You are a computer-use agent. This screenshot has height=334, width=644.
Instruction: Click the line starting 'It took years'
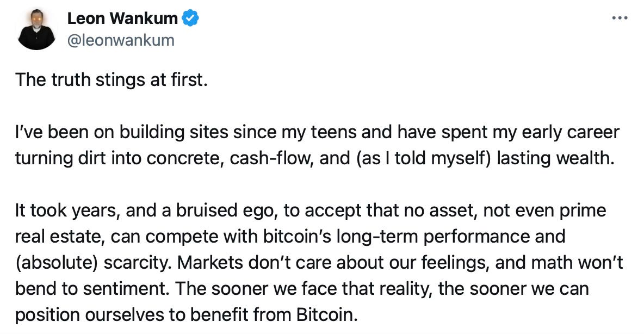coord(311,211)
